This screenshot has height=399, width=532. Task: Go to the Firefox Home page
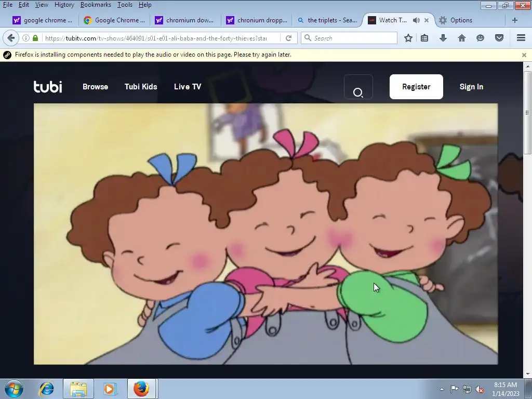462,38
